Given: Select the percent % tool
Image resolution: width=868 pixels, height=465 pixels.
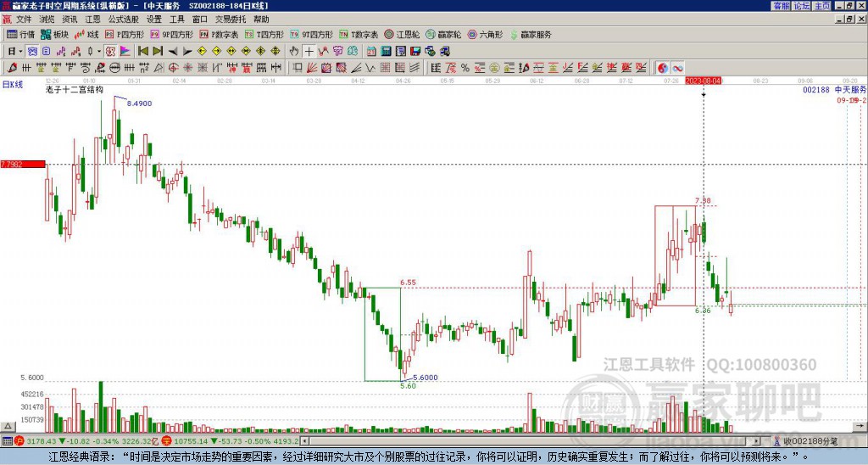Looking at the screenshot, I should click(465, 68).
